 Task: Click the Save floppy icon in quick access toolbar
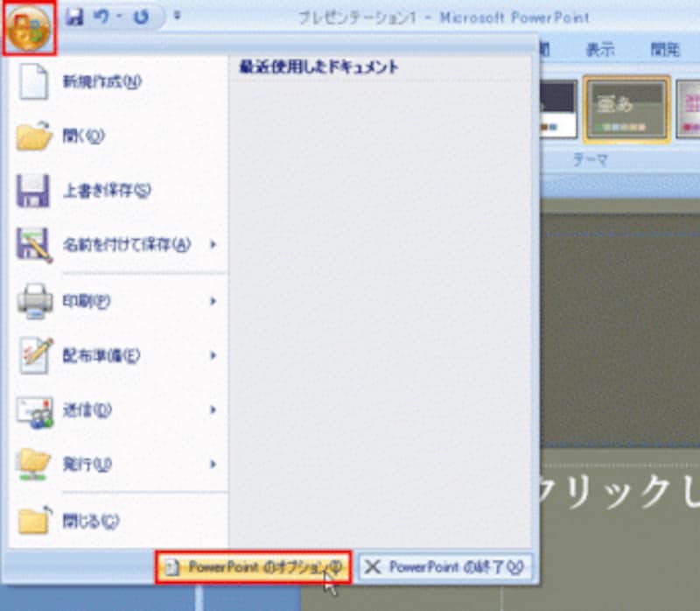74,17
